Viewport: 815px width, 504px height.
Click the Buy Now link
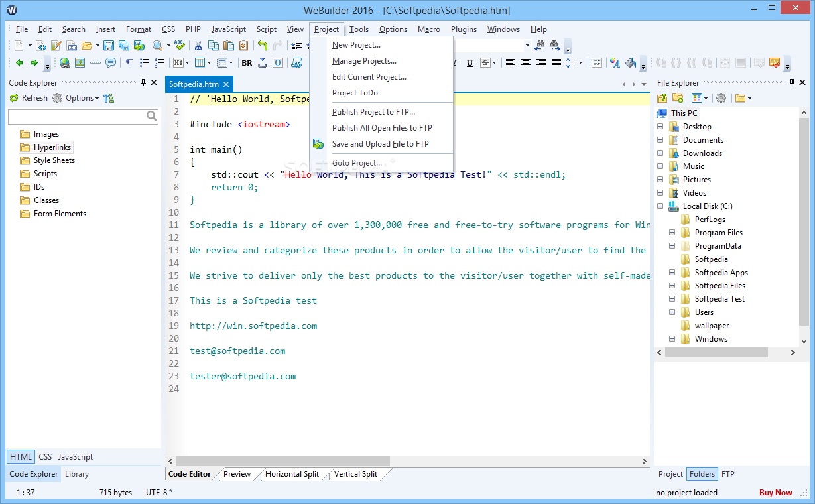pyautogui.click(x=776, y=493)
